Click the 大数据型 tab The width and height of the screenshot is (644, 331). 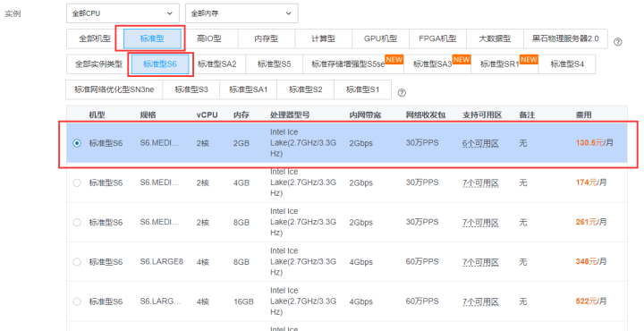(495, 39)
